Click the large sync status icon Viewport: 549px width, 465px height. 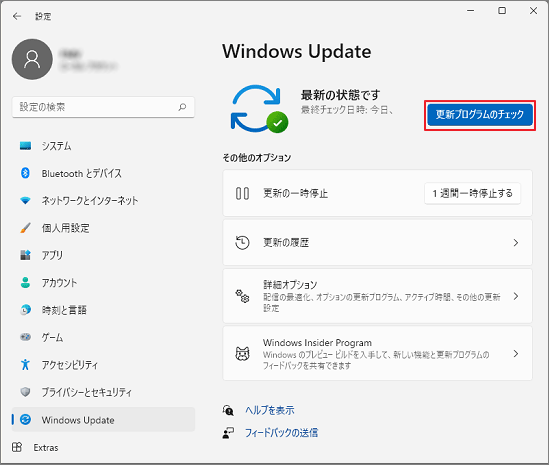259,109
